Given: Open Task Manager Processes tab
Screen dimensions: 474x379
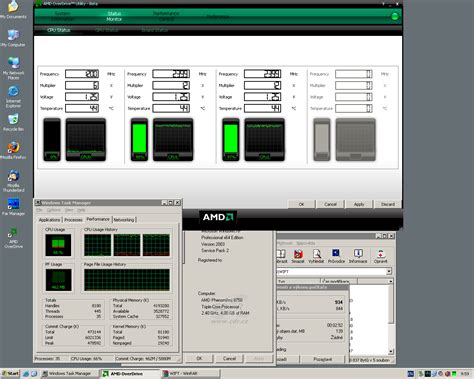Looking at the screenshot, I should point(73,220).
